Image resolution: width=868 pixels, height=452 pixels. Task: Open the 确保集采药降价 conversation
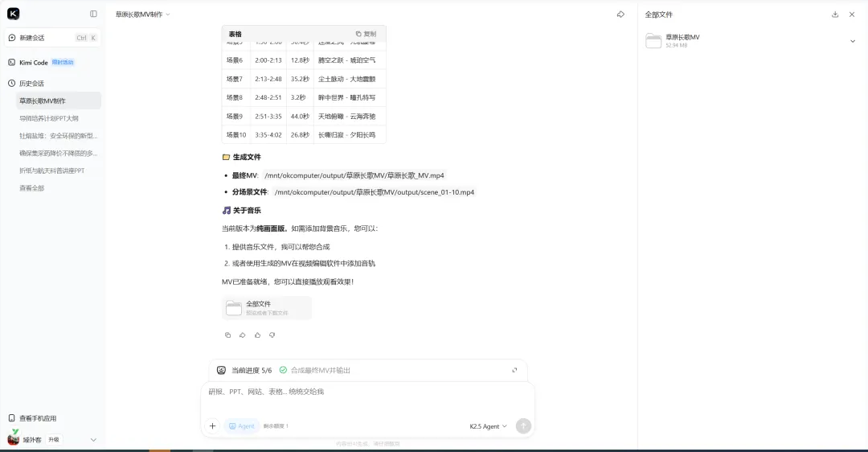tap(58, 153)
